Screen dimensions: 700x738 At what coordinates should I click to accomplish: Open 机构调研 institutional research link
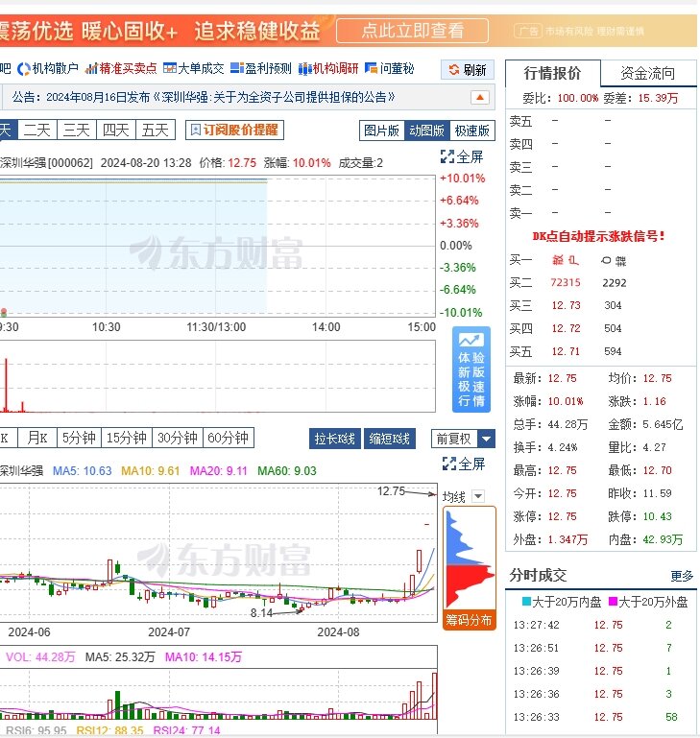pyautogui.click(x=328, y=69)
